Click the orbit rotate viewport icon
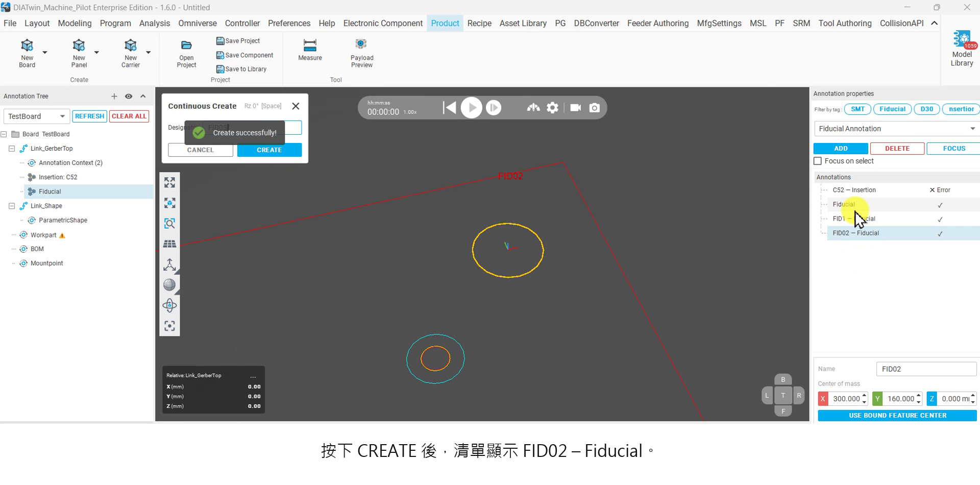Viewport: 980px width, 485px height. (x=169, y=305)
